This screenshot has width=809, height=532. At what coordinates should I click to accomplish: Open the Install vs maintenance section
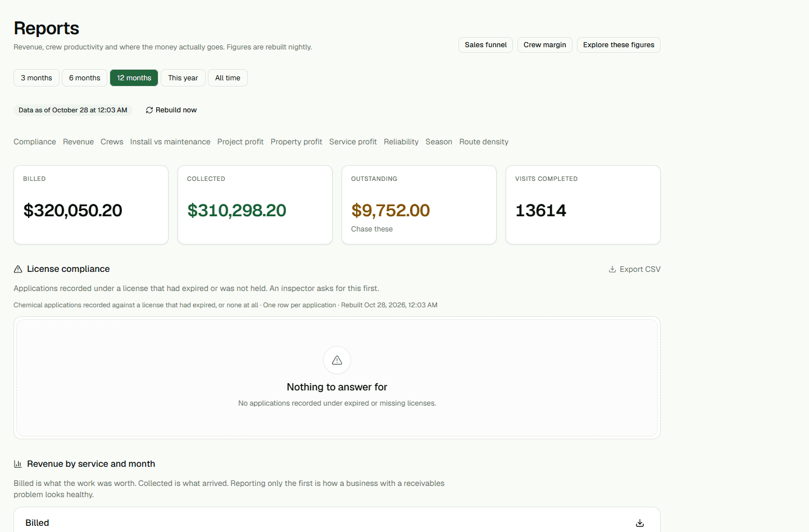(170, 142)
